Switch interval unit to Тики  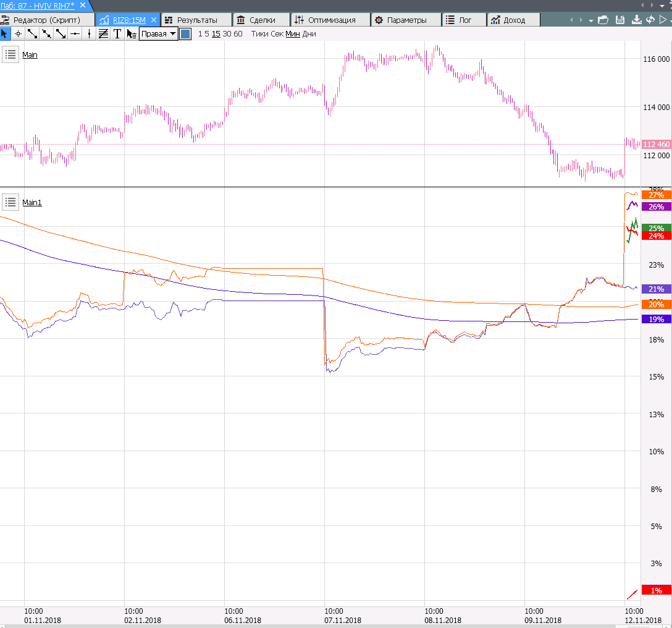[259, 33]
